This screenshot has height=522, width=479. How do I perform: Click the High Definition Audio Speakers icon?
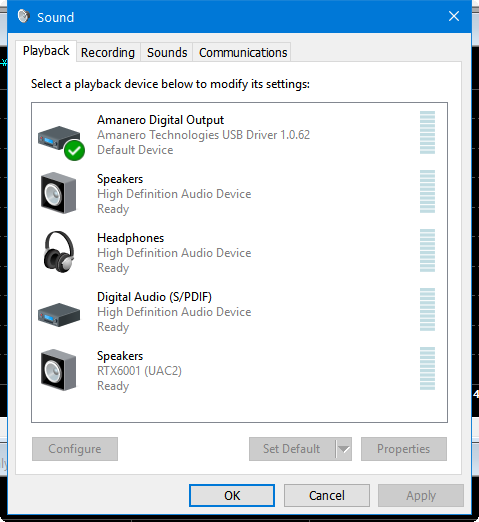click(58, 193)
